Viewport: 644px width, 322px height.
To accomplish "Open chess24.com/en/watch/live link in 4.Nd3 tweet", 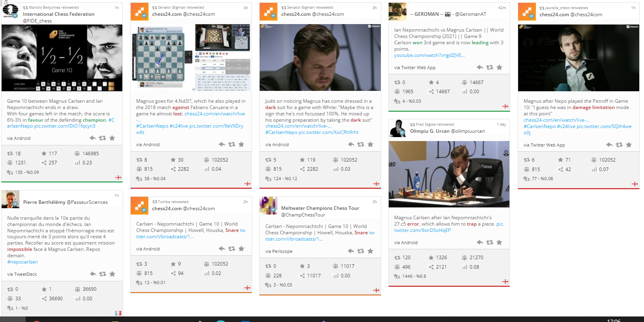I will pos(215,114).
